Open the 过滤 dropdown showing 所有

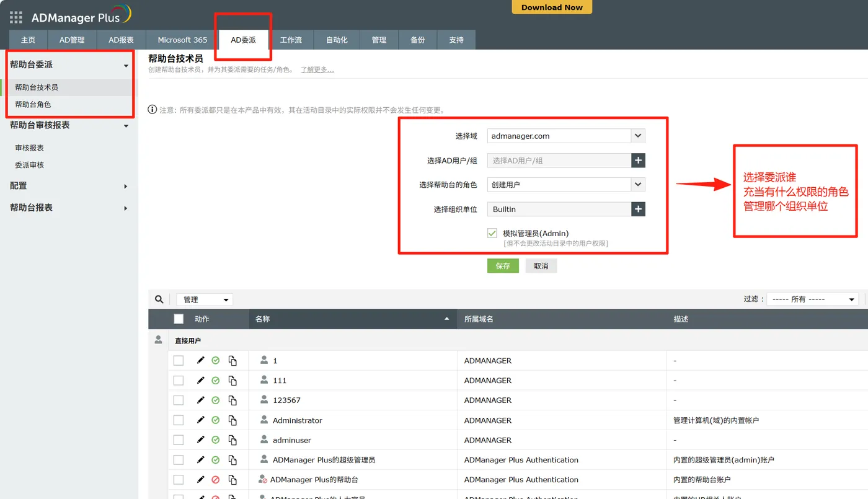(x=812, y=299)
